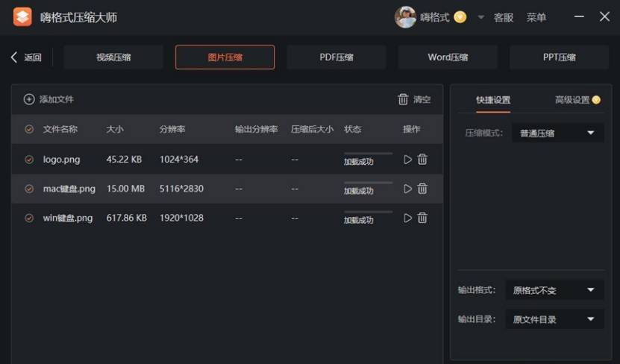
Task: Start compressing logo.png with play icon
Action: click(x=407, y=160)
